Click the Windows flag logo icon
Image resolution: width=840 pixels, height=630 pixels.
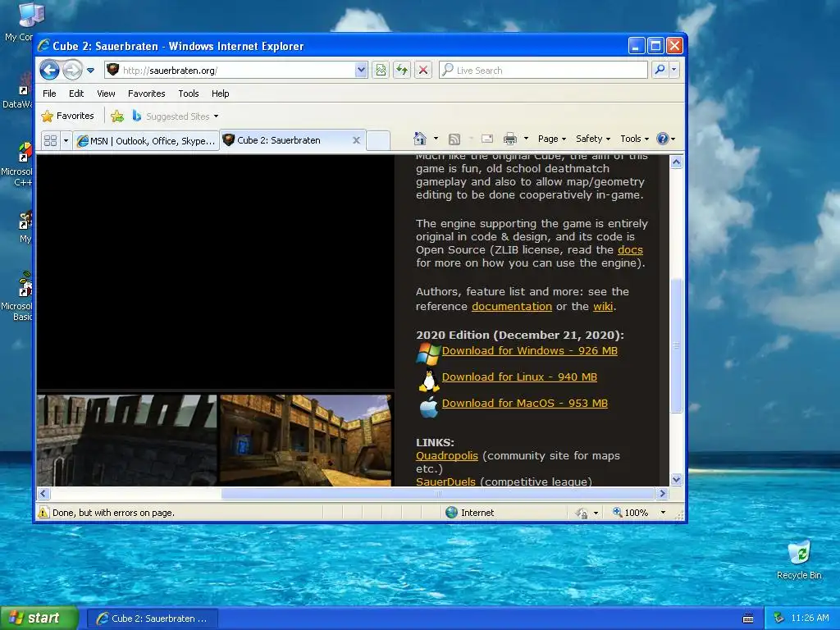click(428, 354)
